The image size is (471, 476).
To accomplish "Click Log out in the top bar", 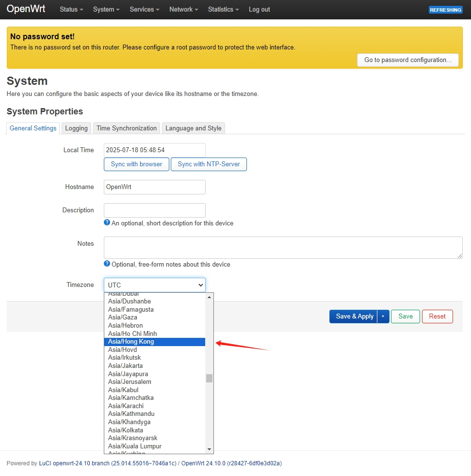I will click(x=259, y=9).
